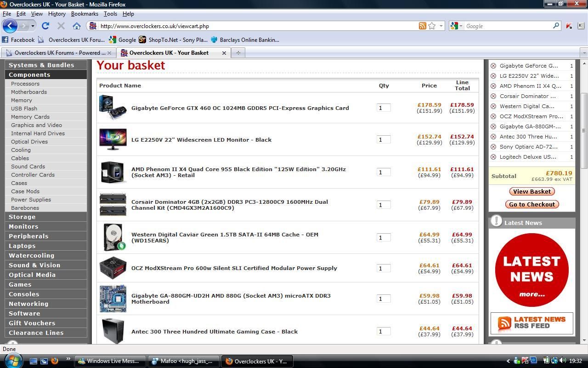This screenshot has height=368, width=588.
Task: Expand the quick launch overflow chevron
Action: pyautogui.click(x=68, y=359)
